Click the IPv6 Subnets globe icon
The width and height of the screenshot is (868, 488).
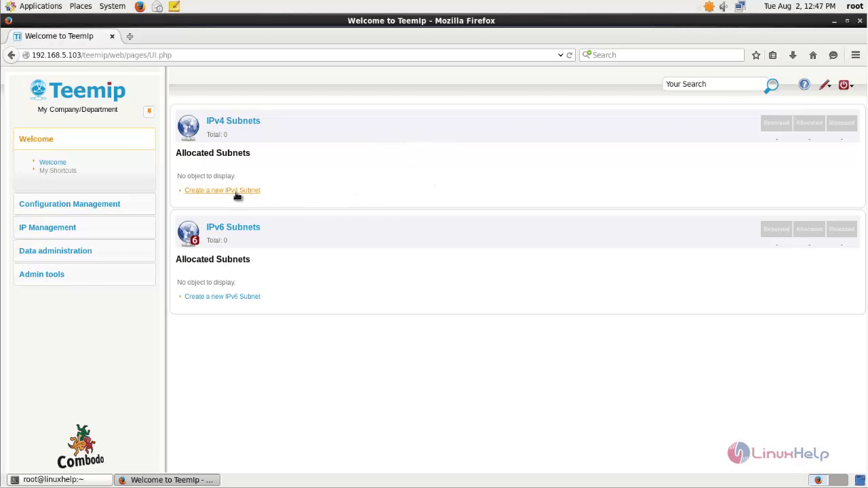189,232
